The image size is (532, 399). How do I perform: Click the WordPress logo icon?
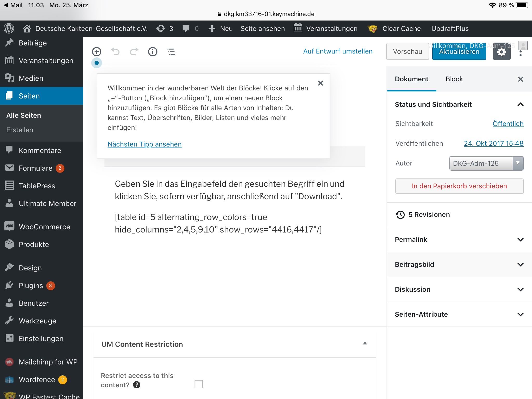coord(9,29)
